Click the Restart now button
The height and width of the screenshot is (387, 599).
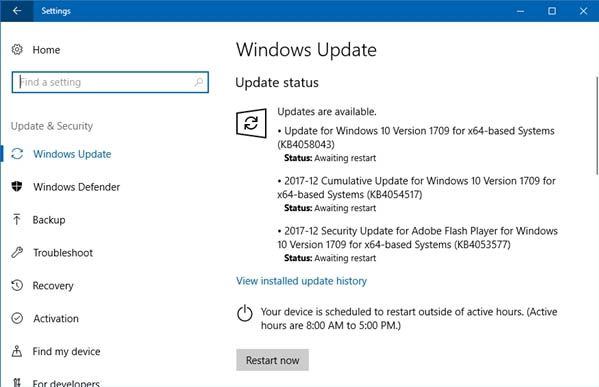[272, 360]
